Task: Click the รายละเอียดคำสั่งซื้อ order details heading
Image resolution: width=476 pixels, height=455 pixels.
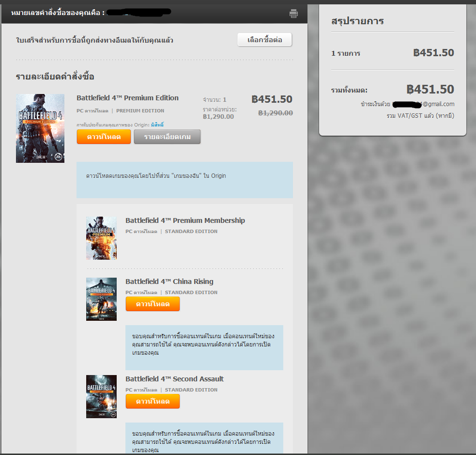Action: tap(55, 76)
